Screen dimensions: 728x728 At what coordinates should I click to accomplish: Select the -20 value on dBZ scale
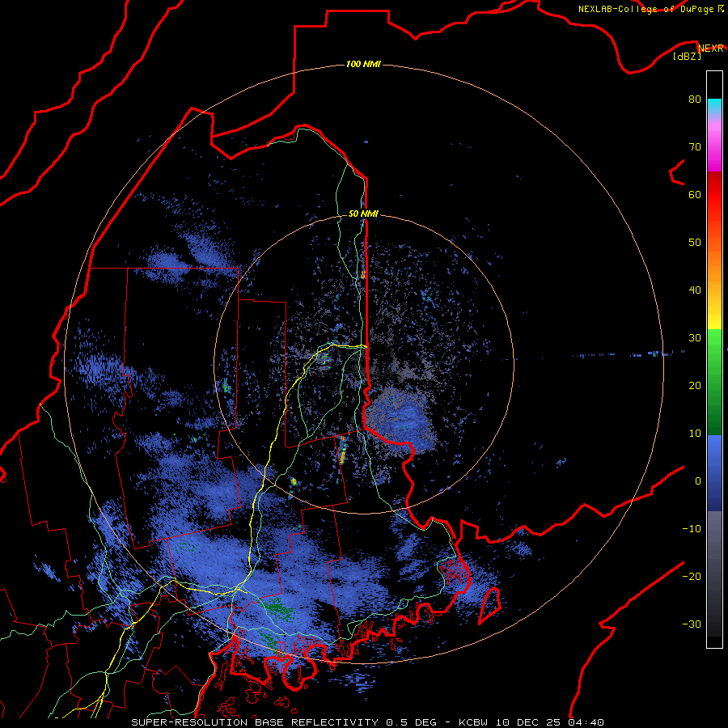pos(692,577)
